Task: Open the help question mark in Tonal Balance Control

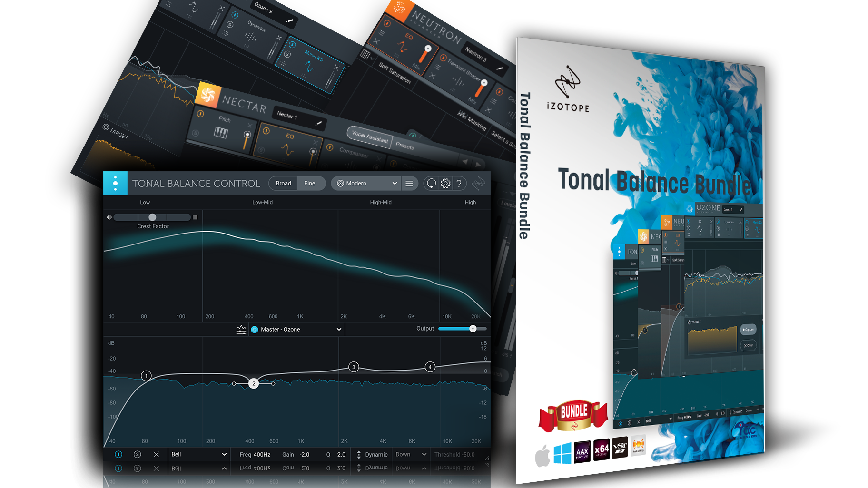Action: click(459, 184)
